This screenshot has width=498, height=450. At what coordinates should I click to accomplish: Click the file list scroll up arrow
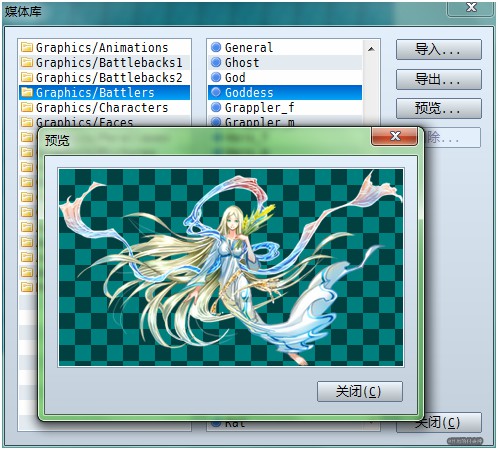pos(371,49)
